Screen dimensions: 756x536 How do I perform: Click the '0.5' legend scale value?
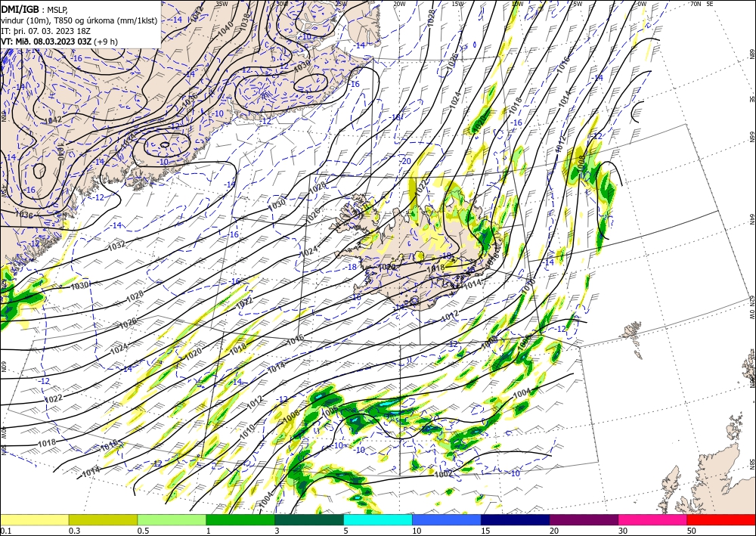[143, 531]
